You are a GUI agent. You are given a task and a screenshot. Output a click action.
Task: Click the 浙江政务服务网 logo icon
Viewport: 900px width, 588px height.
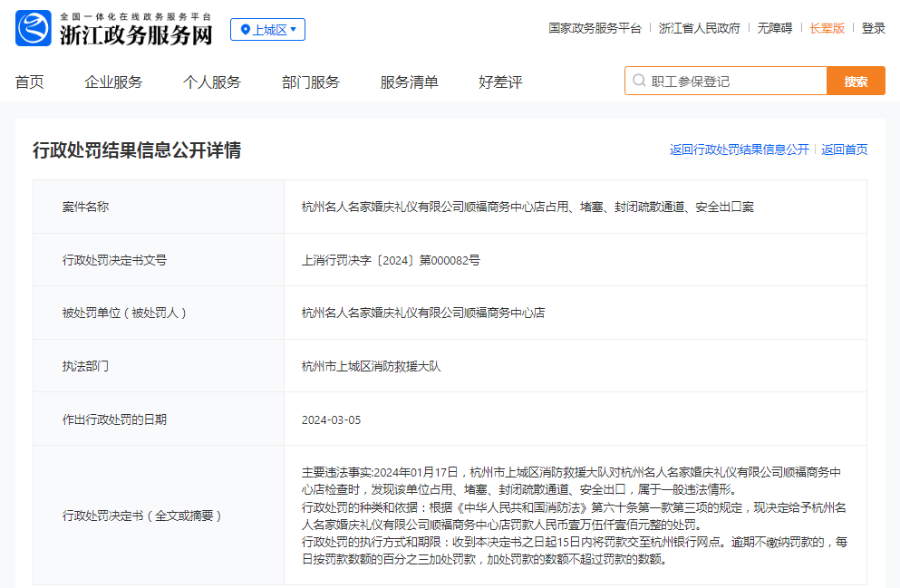click(34, 28)
